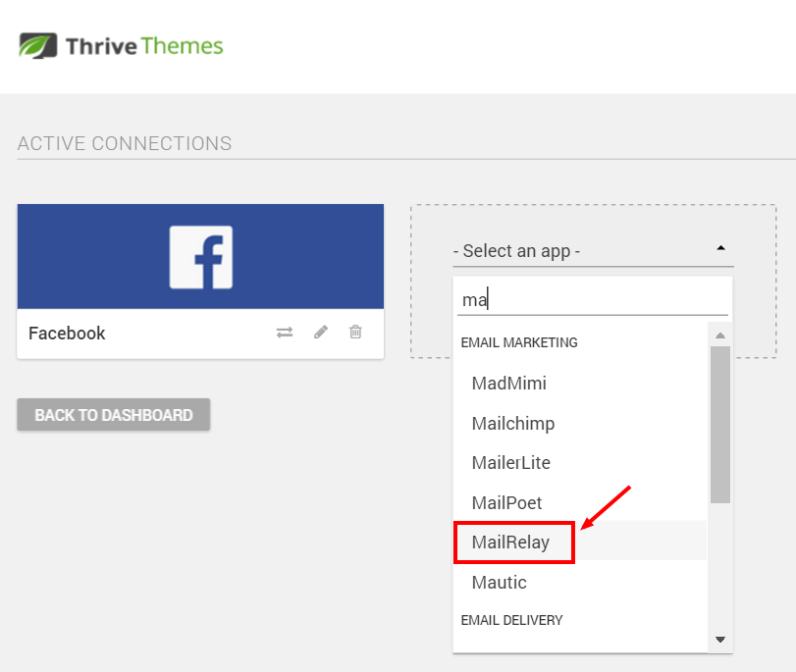The image size is (796, 672).
Task: Click the dropdown list scroll up arrow
Action: [x=719, y=336]
